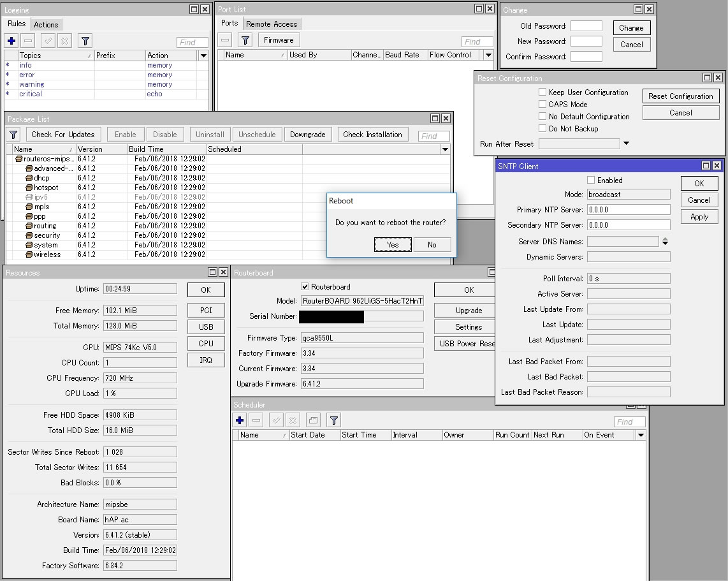
Task: Open the Remote Access tab
Action: click(272, 24)
